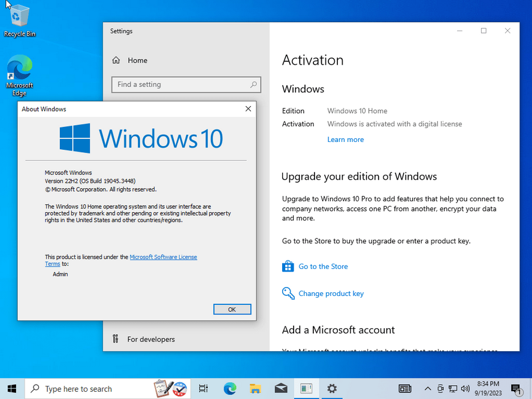Viewport: 532px width, 399px height.
Task: Click the key icon beside Change product key
Action: tap(288, 294)
